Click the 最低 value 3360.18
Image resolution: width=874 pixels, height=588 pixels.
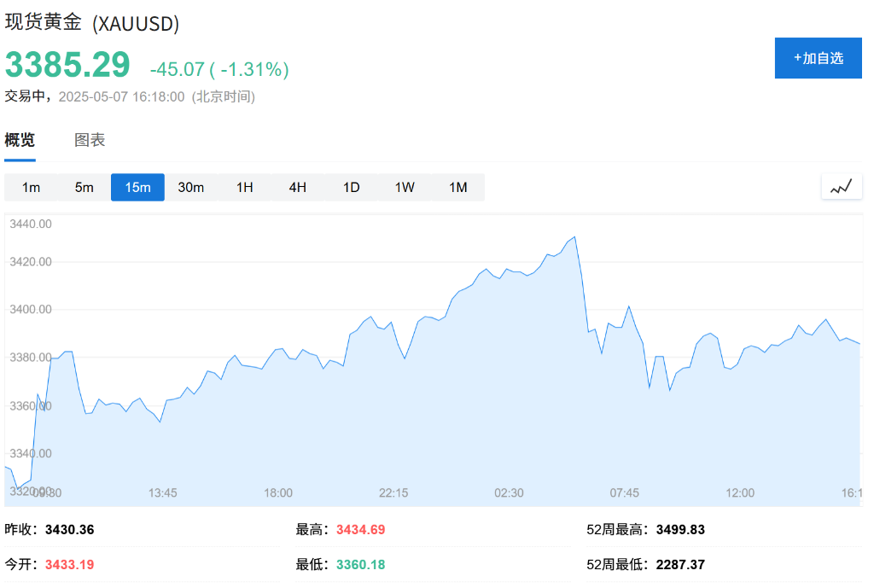[361, 565]
